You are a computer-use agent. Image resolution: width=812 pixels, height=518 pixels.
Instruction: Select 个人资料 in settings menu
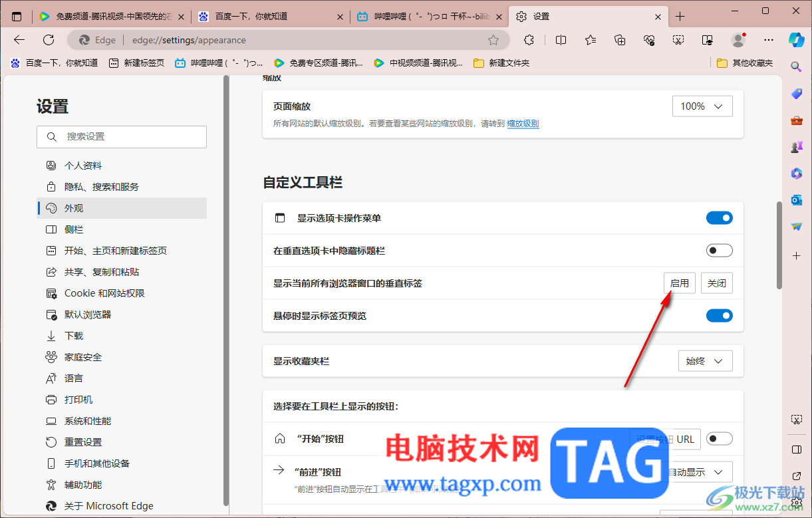[x=122, y=166]
